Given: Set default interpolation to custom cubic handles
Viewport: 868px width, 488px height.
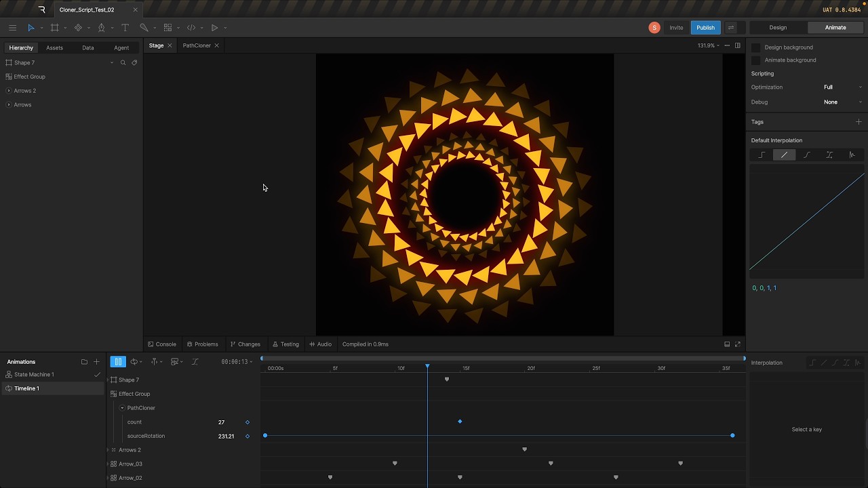Looking at the screenshot, I should tap(829, 155).
